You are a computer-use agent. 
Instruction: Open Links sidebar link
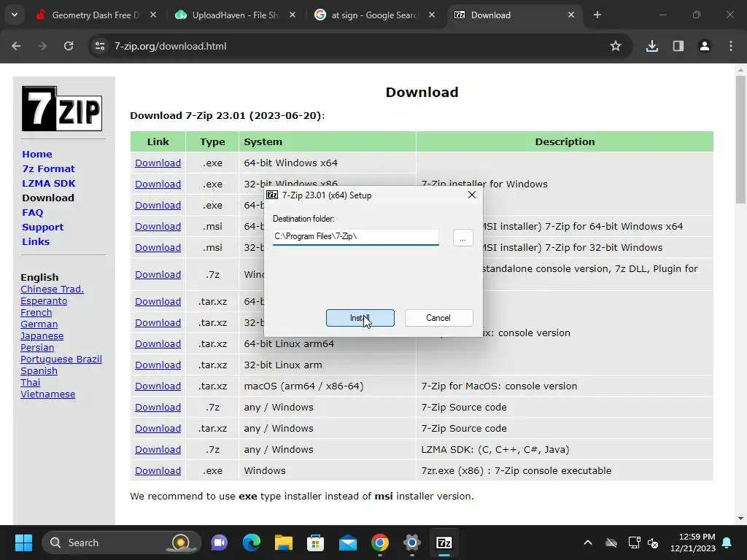36,241
